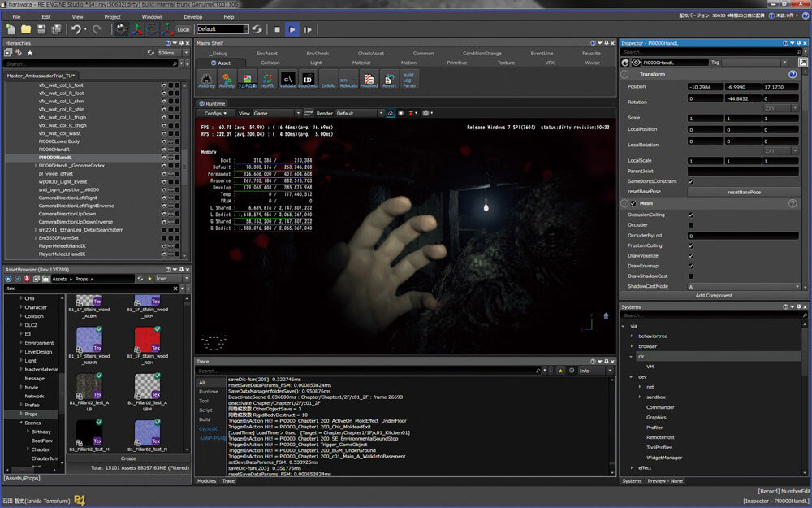812x508 pixels.
Task: Enable the DrawShadowCast checkbox
Action: click(x=691, y=276)
